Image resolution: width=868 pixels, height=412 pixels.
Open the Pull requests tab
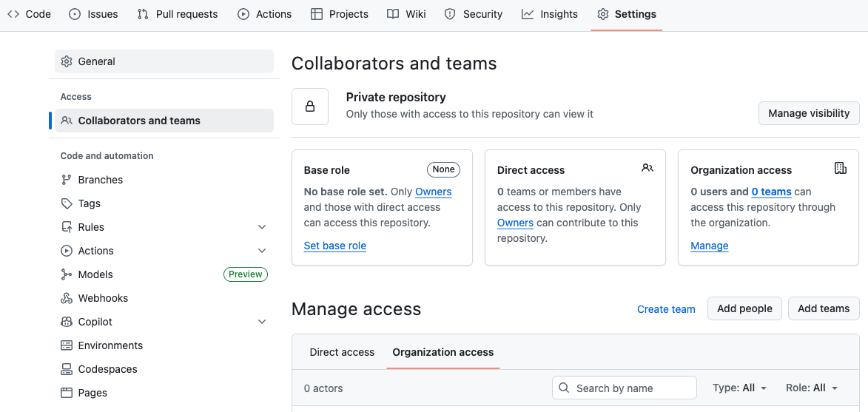[177, 14]
